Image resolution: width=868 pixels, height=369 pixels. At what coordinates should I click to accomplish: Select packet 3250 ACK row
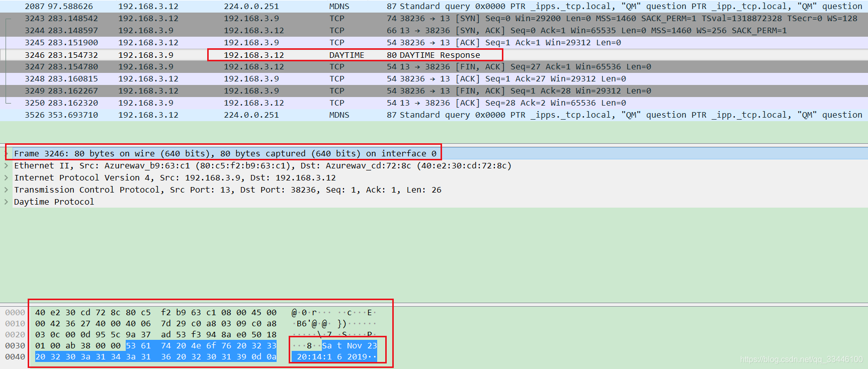434,103
